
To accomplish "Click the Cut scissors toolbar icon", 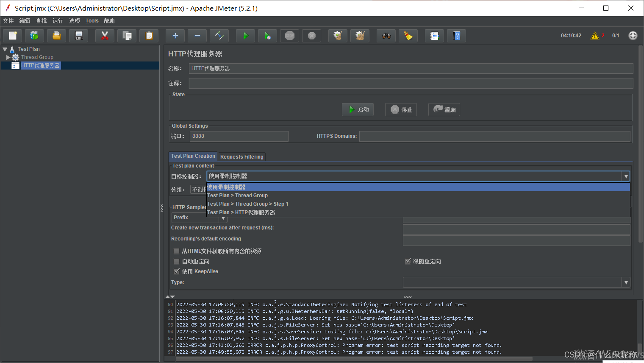I will click(x=105, y=36).
